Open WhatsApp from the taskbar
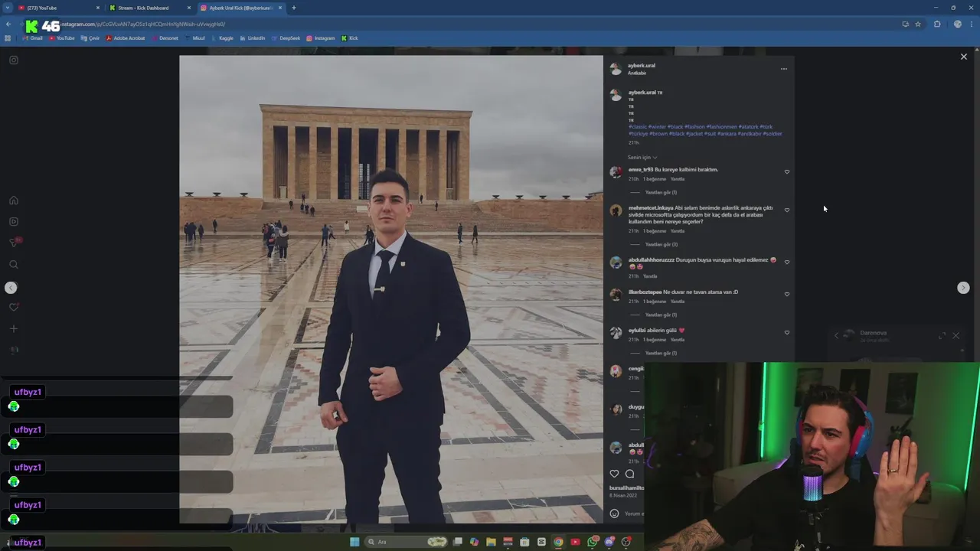This screenshot has height=551, width=980. pos(593,542)
